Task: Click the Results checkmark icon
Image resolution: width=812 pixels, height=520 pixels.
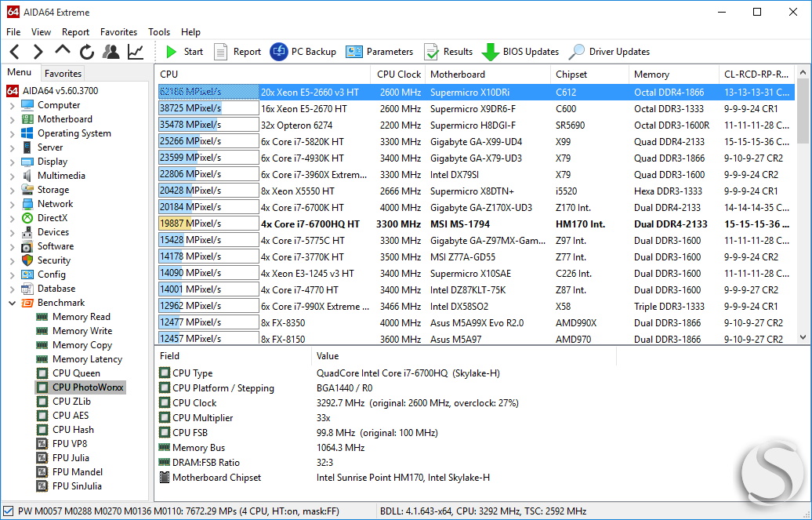Action: point(431,51)
